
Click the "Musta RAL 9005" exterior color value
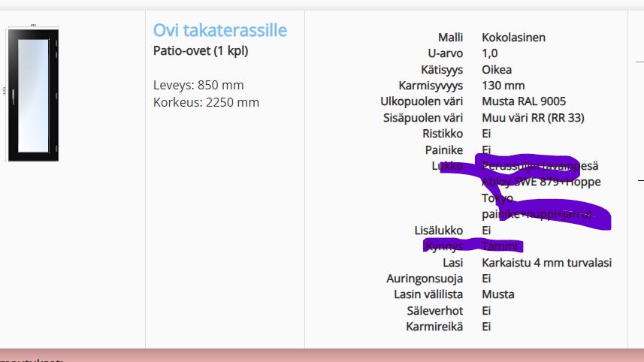pyautogui.click(x=523, y=101)
